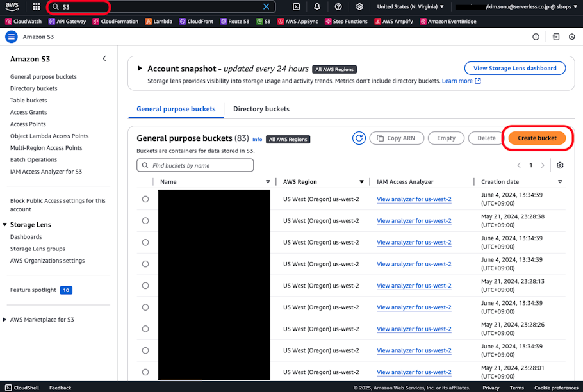This screenshot has width=583, height=392.
Task: Switch to the Directory buckets tab
Action: point(261,109)
